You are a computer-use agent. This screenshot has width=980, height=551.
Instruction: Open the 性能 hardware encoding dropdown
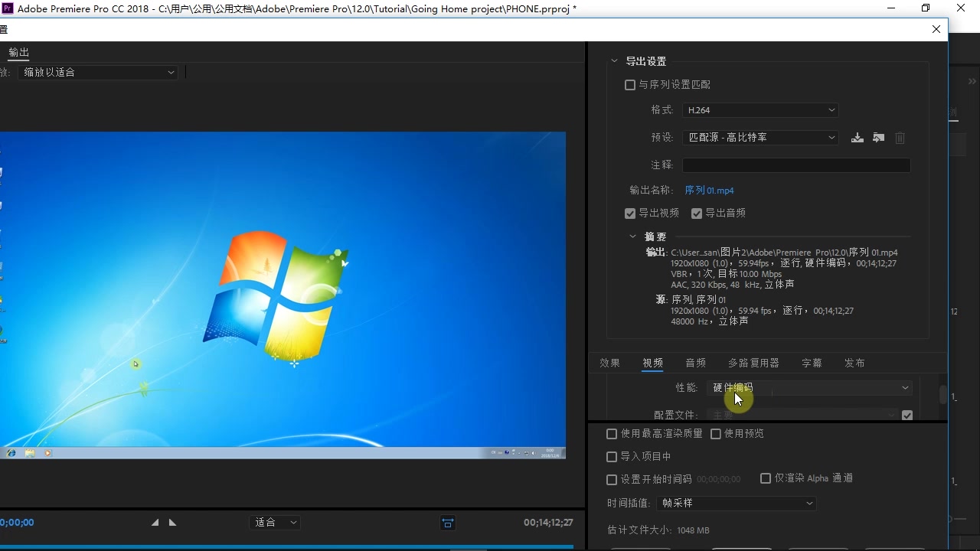809,388
